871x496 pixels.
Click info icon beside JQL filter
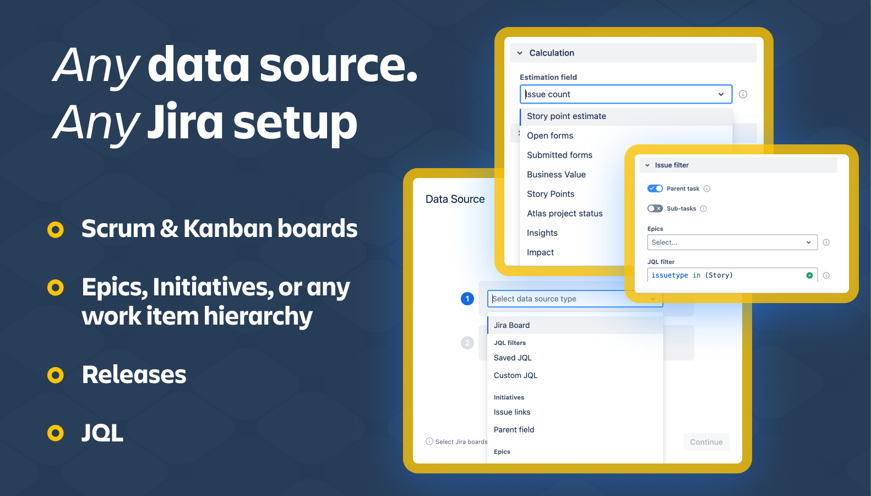(x=826, y=275)
